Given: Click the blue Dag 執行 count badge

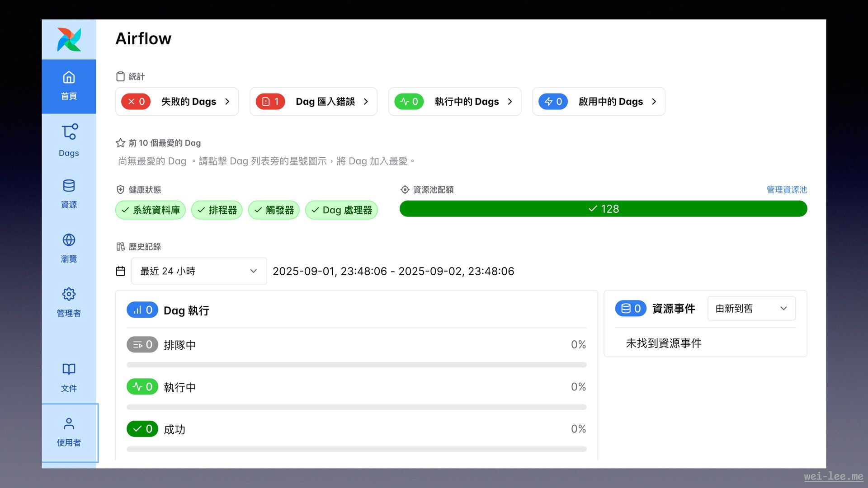Looking at the screenshot, I should [142, 310].
